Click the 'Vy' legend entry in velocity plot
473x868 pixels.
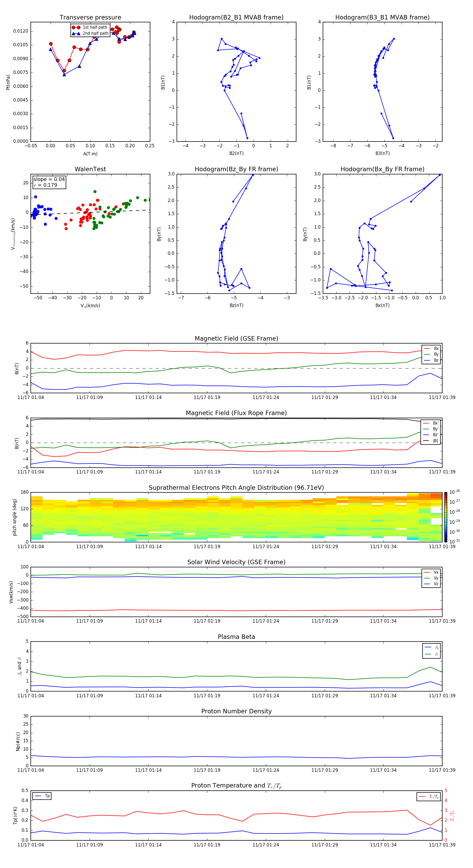coord(431,578)
